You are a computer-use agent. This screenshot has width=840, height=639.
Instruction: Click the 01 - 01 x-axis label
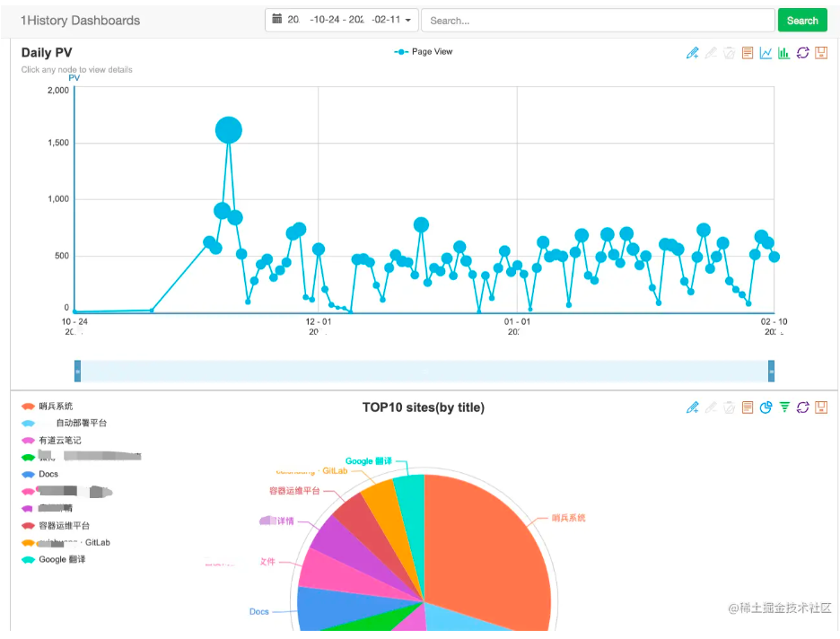(517, 322)
